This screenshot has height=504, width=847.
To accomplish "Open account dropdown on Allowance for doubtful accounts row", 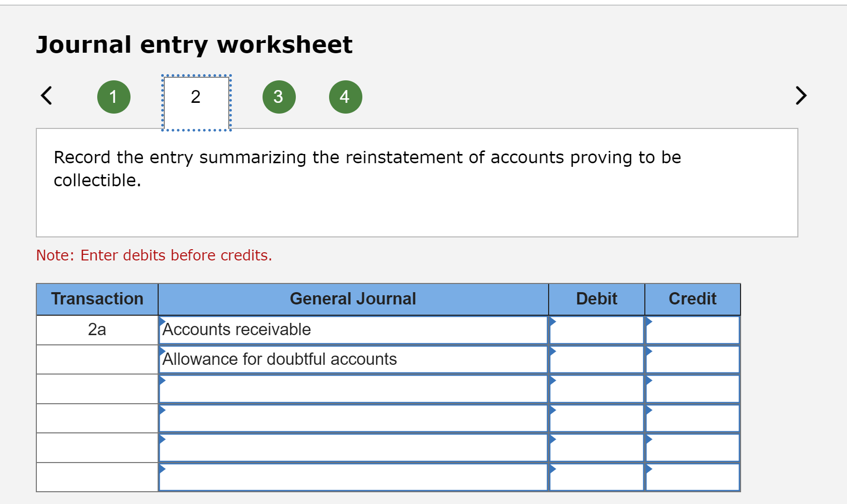I will point(162,353).
